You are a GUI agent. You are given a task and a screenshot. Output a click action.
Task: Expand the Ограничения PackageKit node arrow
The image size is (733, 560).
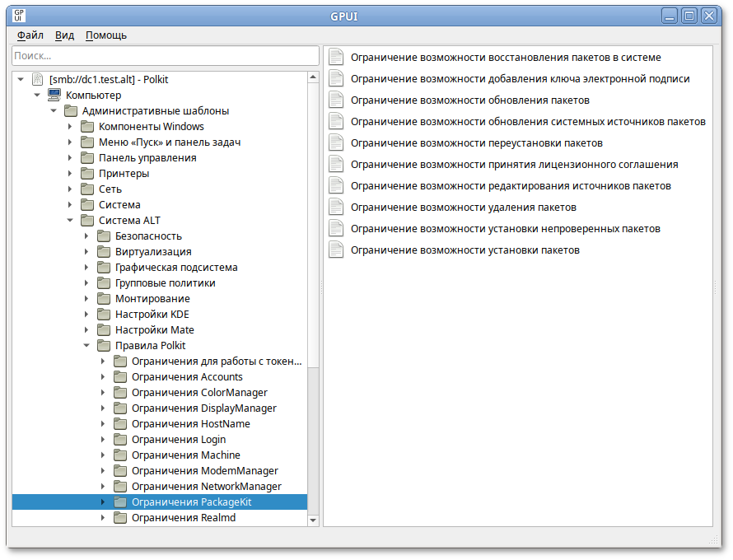click(103, 502)
